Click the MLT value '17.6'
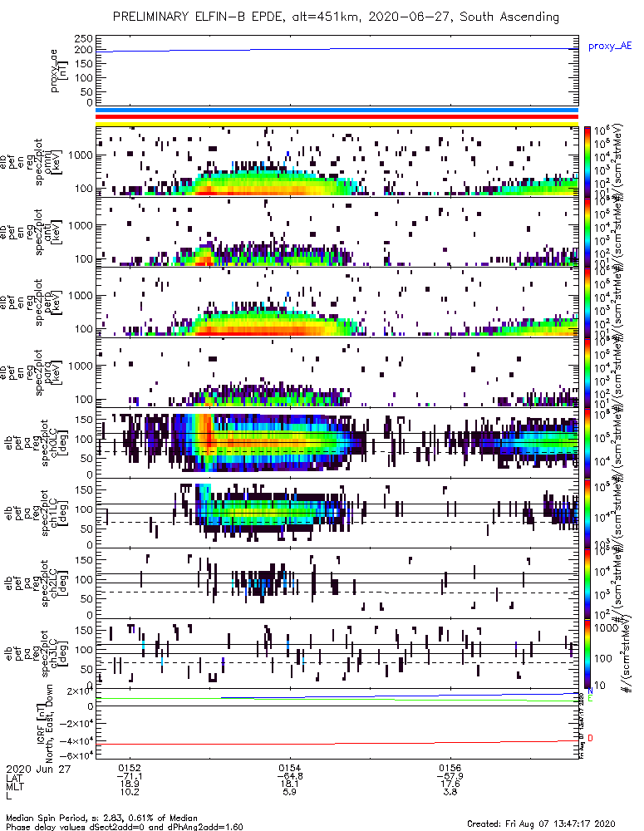644x831 pixels. pos(450,784)
